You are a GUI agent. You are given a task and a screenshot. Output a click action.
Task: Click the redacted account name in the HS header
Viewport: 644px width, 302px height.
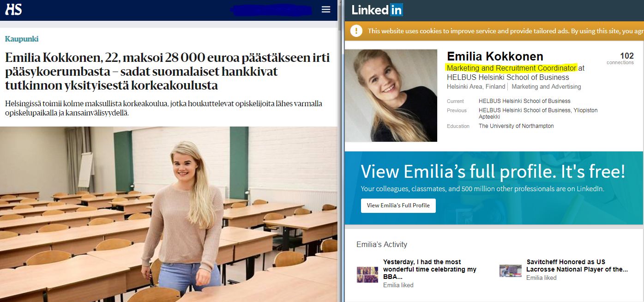271,10
